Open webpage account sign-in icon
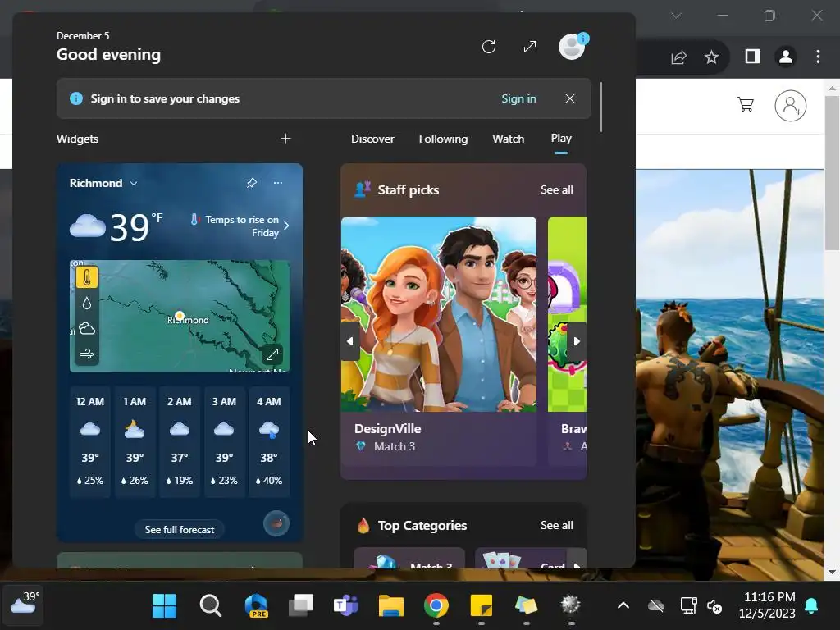Screen dimensions: 840x630 (x=791, y=106)
